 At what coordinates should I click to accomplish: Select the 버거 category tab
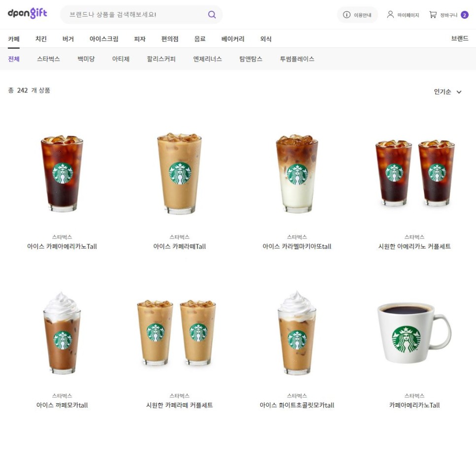[68, 39]
